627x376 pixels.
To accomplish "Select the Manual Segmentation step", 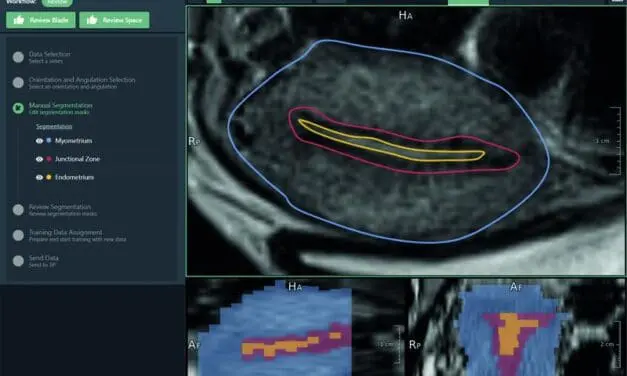I will [60, 108].
